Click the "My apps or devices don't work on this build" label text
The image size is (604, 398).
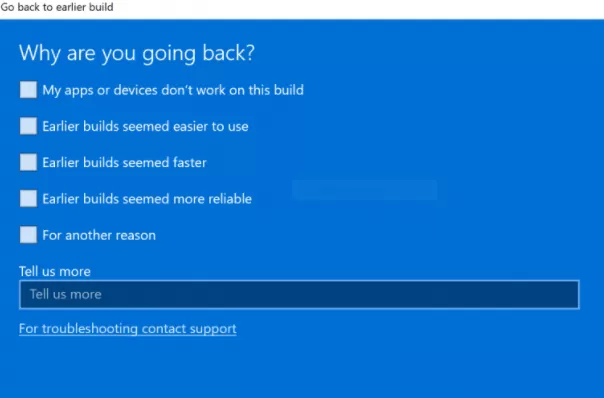point(173,90)
